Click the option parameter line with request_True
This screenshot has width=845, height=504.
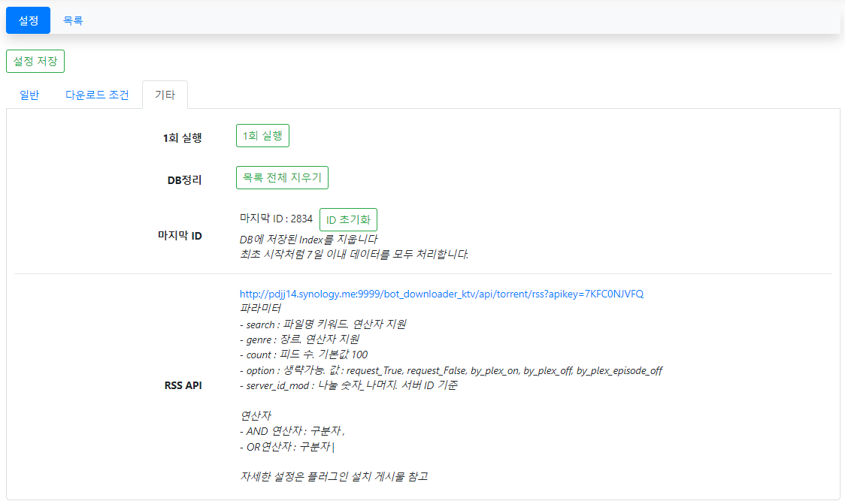[x=450, y=370]
